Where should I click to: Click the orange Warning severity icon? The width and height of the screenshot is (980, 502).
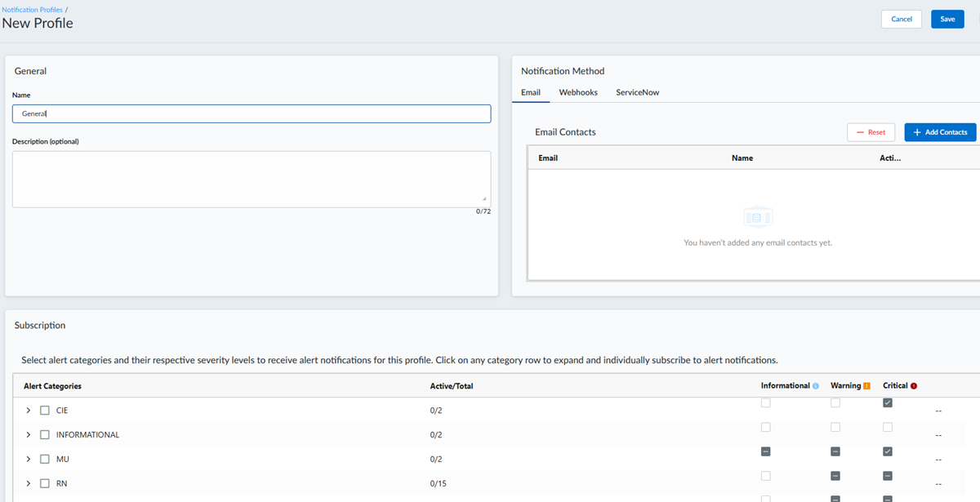[866, 386]
